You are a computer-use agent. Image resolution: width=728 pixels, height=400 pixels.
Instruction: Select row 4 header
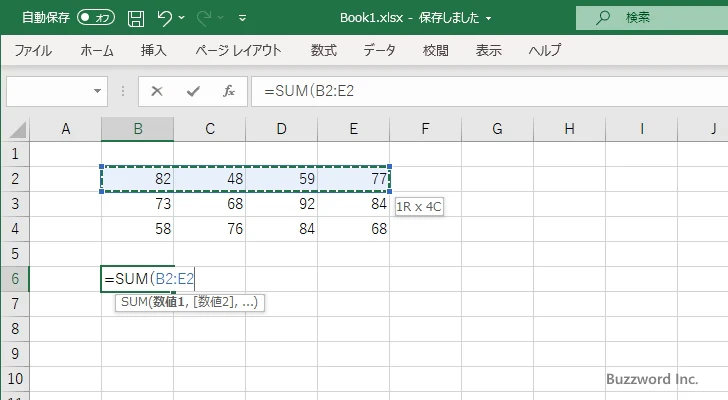pos(15,229)
